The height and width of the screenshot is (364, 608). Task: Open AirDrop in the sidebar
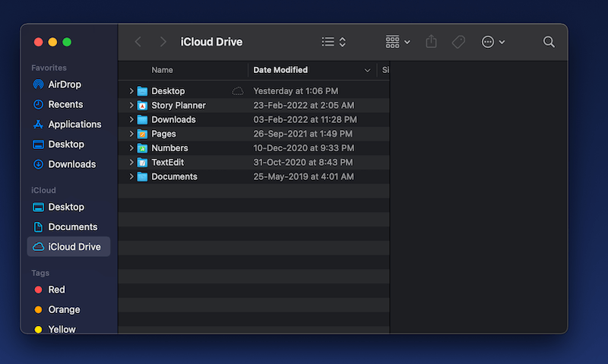[x=68, y=84]
